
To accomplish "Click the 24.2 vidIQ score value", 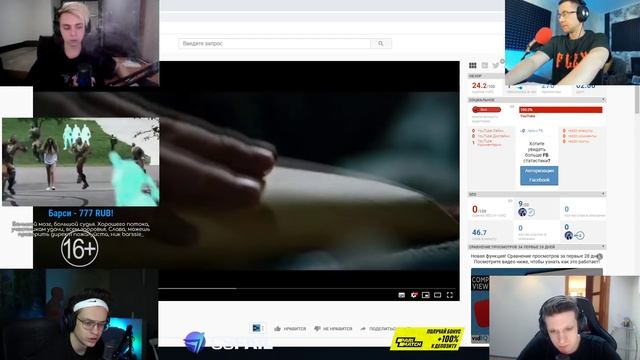I will click(x=480, y=86).
